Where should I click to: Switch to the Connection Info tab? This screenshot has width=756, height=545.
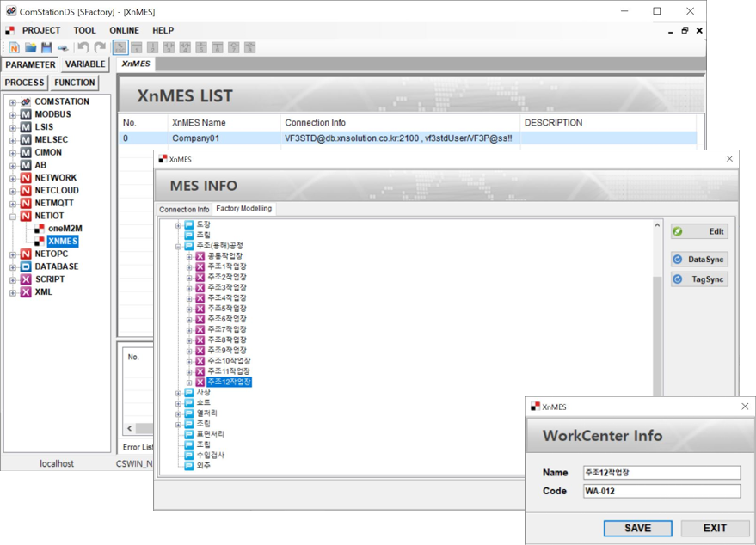(184, 209)
